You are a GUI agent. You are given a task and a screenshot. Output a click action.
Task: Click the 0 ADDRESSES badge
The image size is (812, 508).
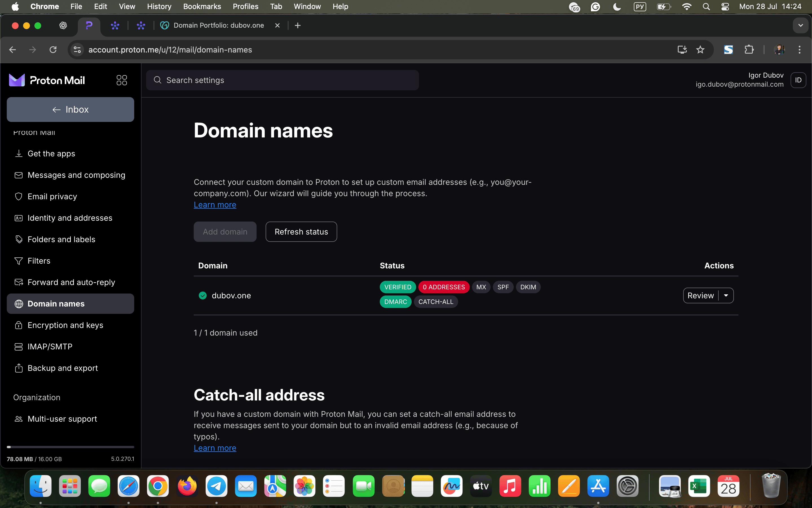pyautogui.click(x=443, y=287)
